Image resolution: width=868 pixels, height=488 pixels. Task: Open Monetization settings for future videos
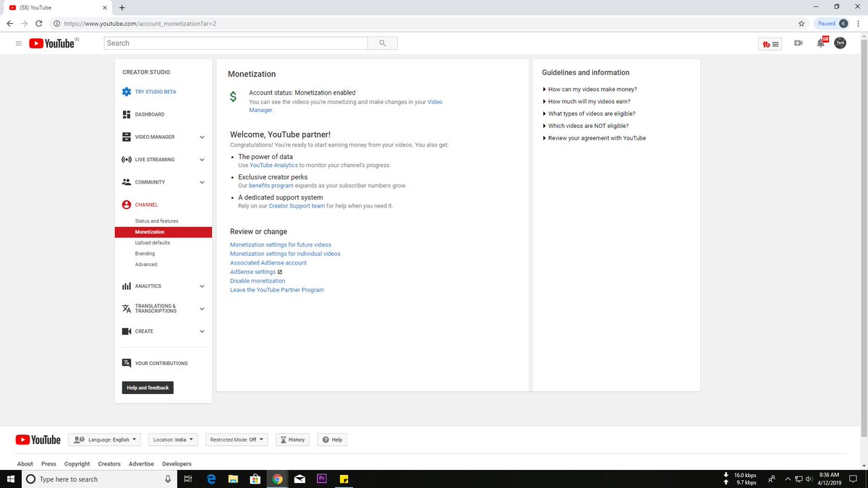click(x=281, y=245)
